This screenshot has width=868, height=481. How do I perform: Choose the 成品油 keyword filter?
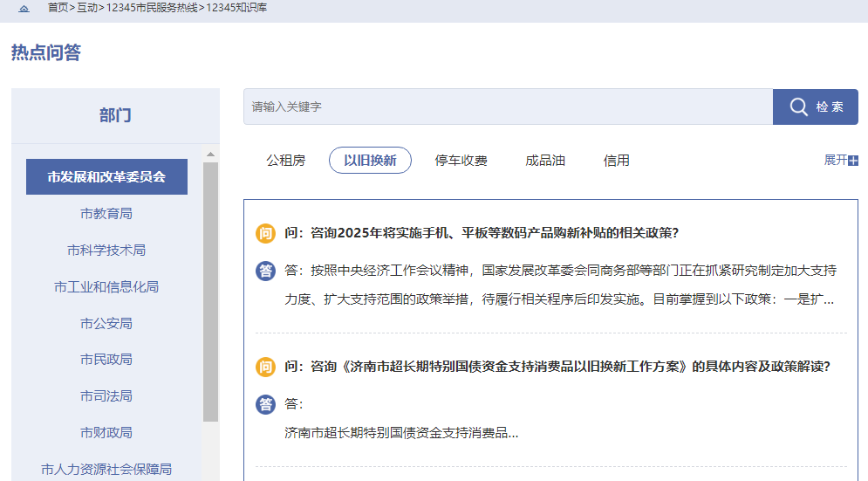(545, 161)
